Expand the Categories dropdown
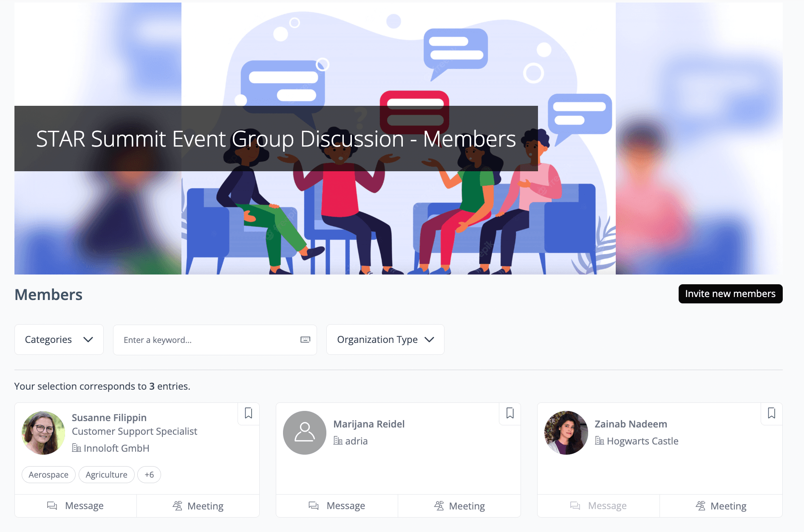804x532 pixels. pos(59,340)
